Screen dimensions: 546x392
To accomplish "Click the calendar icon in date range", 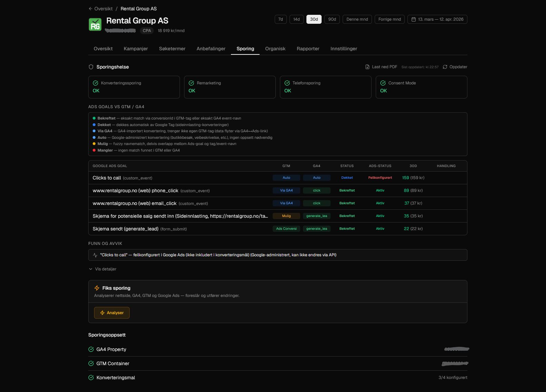I will pos(414,19).
